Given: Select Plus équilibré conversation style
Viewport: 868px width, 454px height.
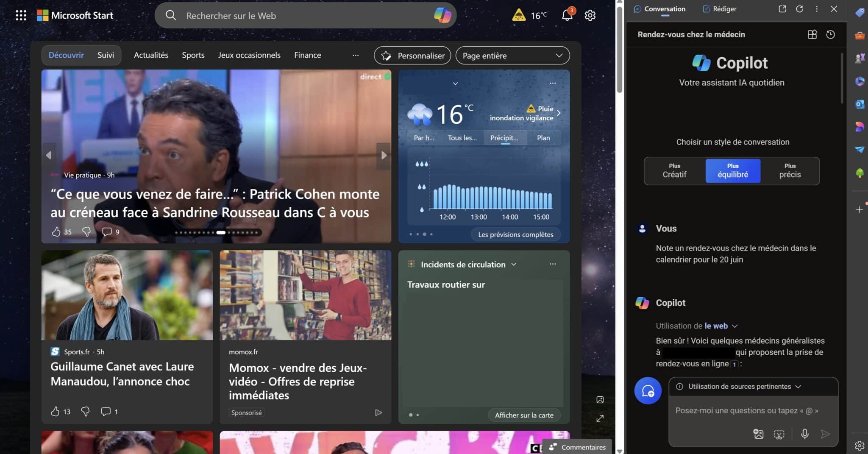Looking at the screenshot, I should [x=733, y=171].
